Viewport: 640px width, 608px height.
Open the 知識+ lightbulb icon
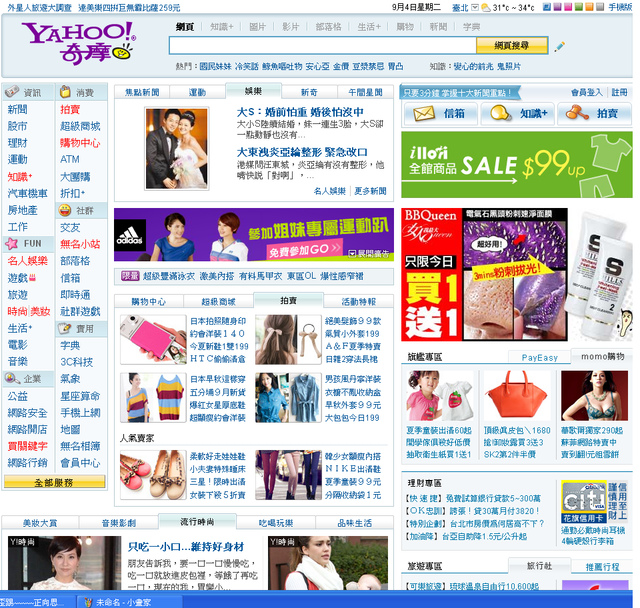[500, 113]
